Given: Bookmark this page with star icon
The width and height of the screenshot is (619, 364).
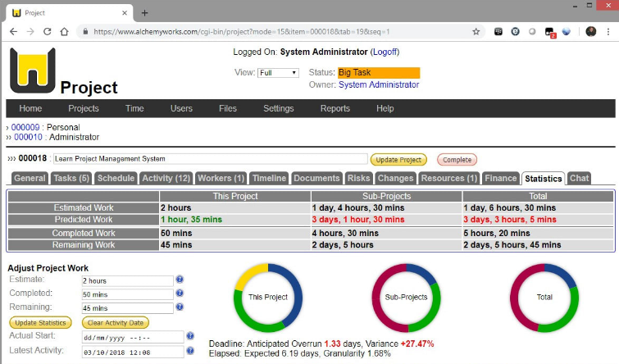Looking at the screenshot, I should point(476,32).
